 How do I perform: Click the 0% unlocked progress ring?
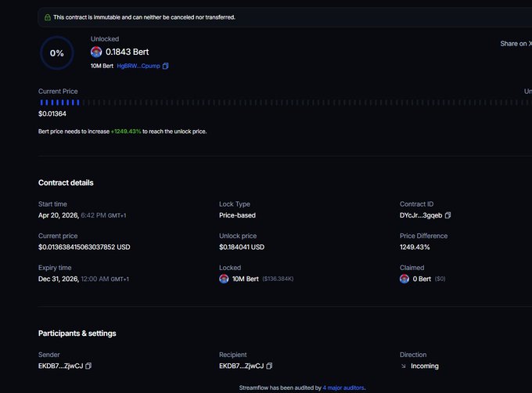click(x=57, y=53)
